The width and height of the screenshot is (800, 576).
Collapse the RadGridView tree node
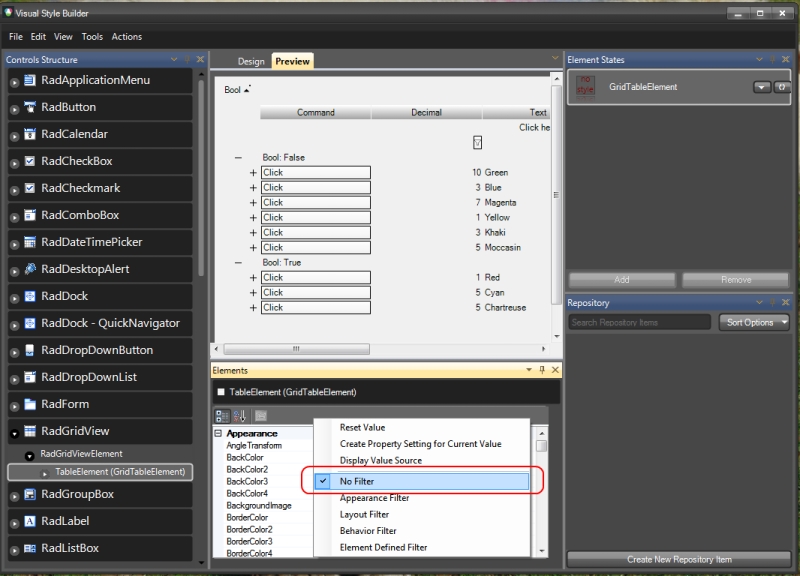point(14,433)
